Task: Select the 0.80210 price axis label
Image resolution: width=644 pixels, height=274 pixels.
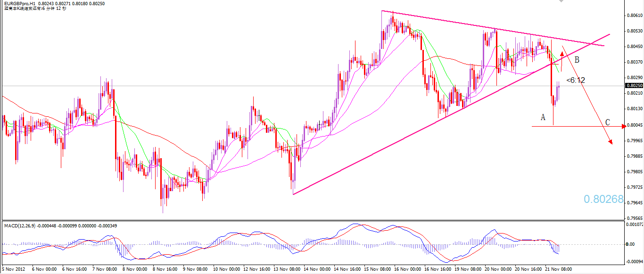Action: pos(634,93)
